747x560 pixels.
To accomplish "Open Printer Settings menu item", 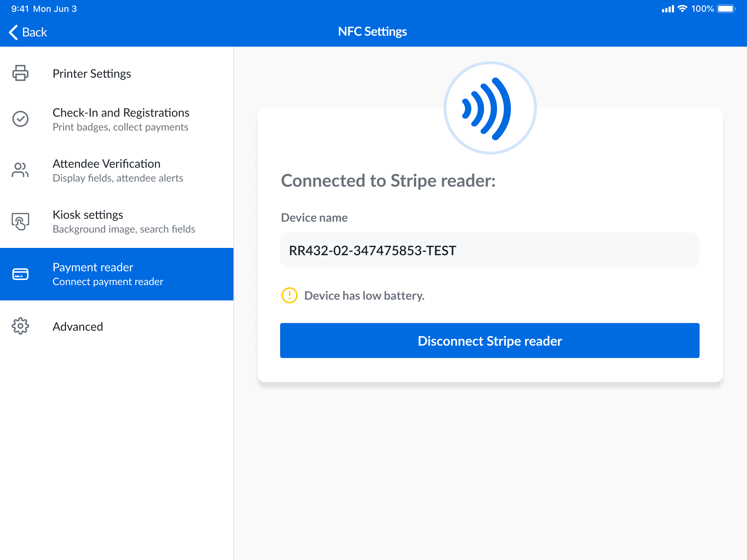I will pos(117,74).
